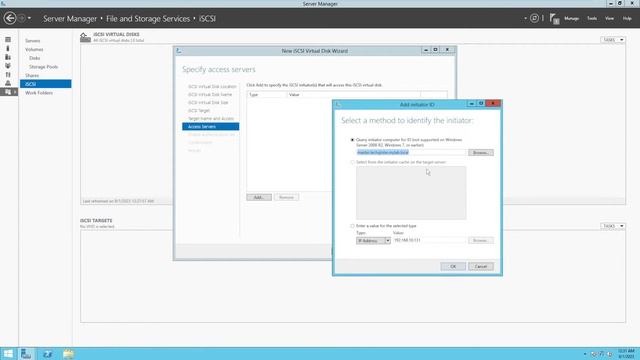This screenshot has height=360, width=640.
Task: Select Enter a value for selected type
Action: pos(352,226)
